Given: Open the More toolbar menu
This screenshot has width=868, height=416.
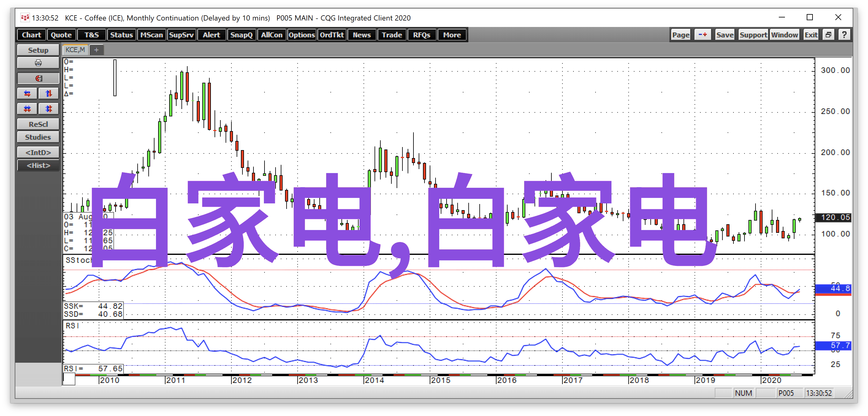Looking at the screenshot, I should coord(452,35).
